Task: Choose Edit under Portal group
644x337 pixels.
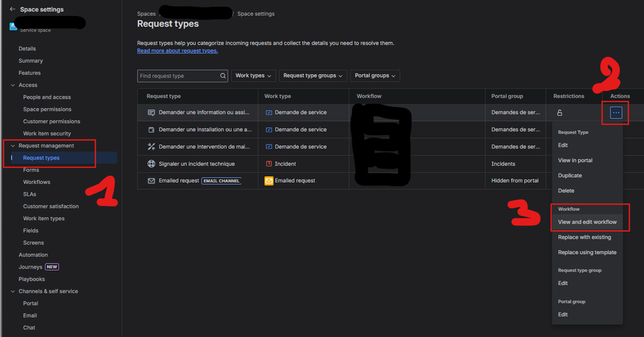Action: [563, 315]
